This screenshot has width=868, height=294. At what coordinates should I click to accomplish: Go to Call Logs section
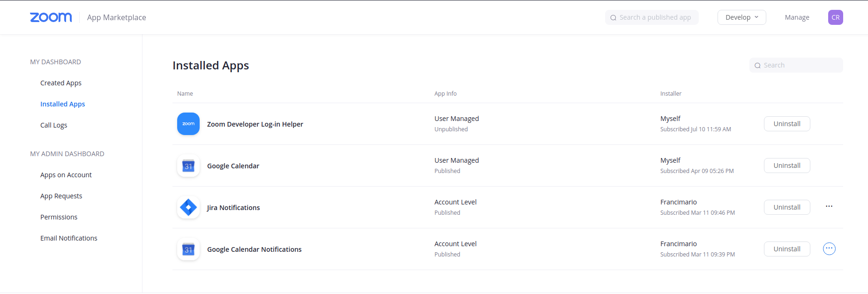tap(53, 125)
